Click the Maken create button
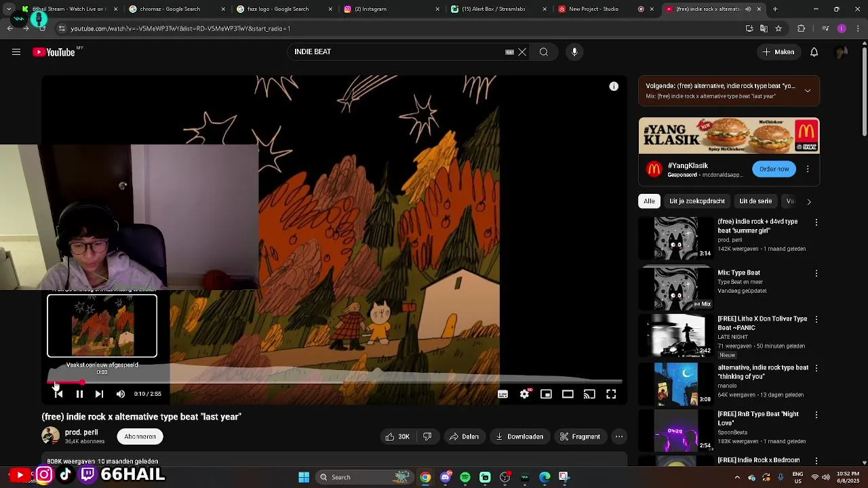Image resolution: width=868 pixels, height=488 pixels. coord(778,52)
